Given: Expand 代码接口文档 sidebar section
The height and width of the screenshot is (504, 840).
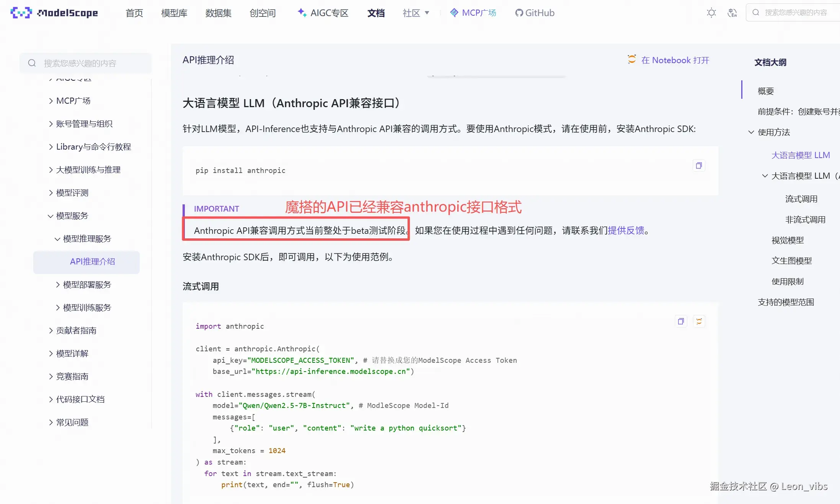Looking at the screenshot, I should pyautogui.click(x=77, y=399).
